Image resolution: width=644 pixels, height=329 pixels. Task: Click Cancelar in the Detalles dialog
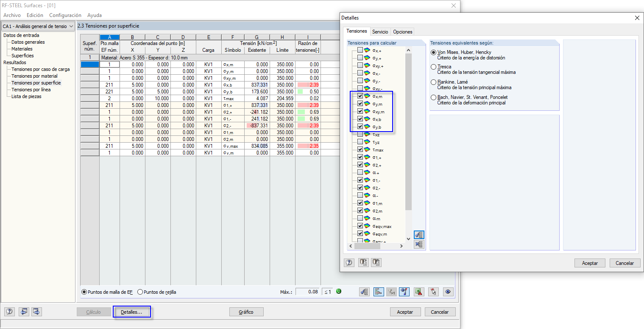coord(624,263)
